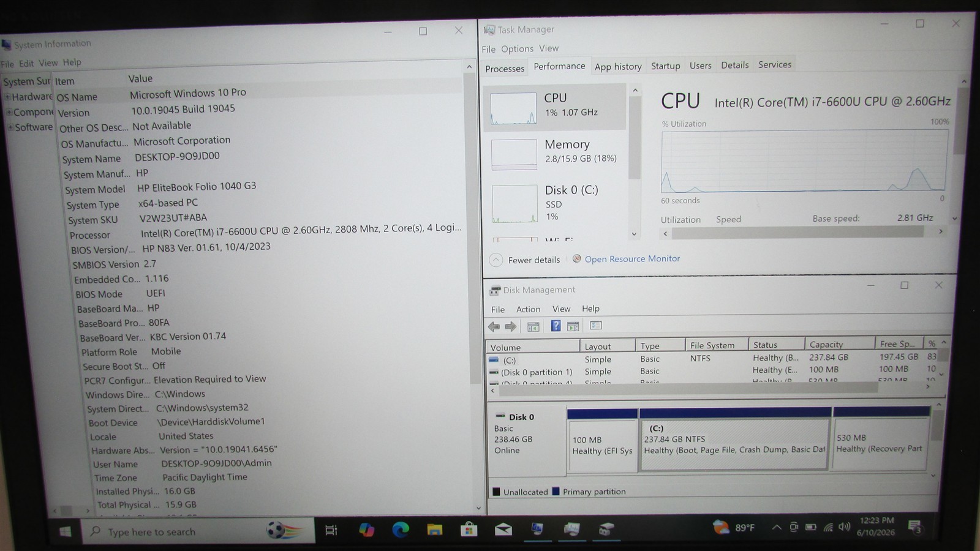Switch to the Users tab
The image size is (980, 551).
[700, 65]
